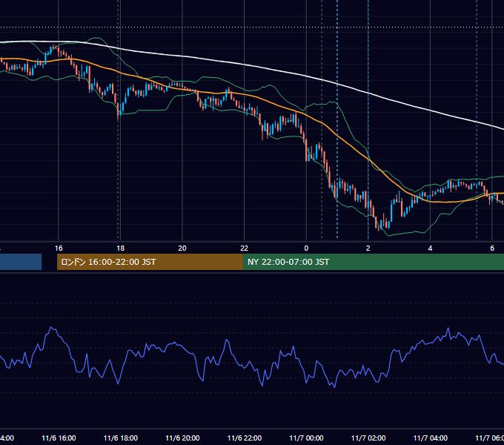The image size is (504, 445).
Task: Click the hour label 16 on time axis
Action: point(59,248)
